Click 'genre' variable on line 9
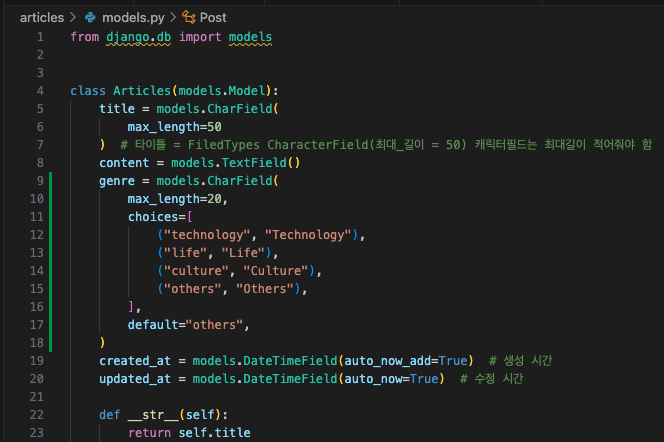The height and width of the screenshot is (442, 664). pos(117,181)
